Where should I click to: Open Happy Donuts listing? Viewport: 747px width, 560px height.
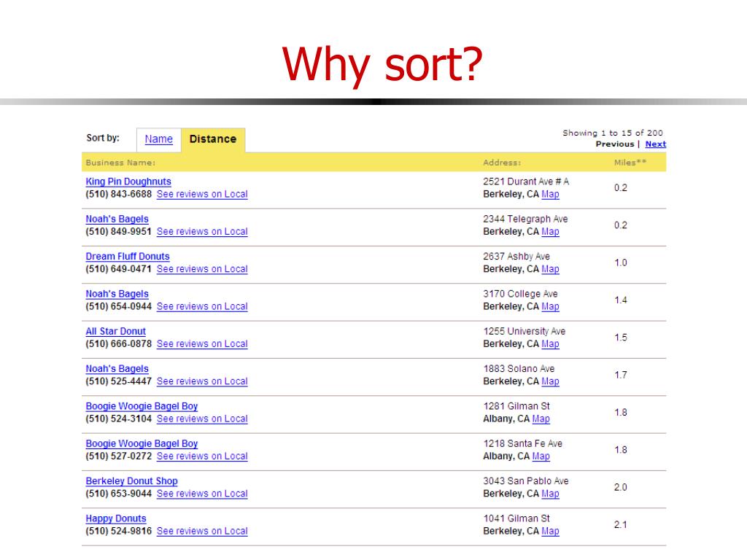coord(116,518)
